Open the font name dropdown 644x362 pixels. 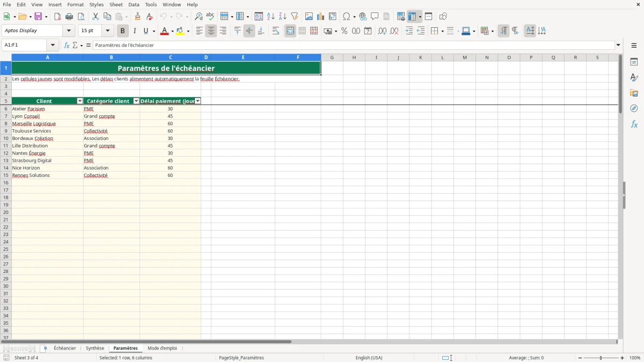(69, 31)
